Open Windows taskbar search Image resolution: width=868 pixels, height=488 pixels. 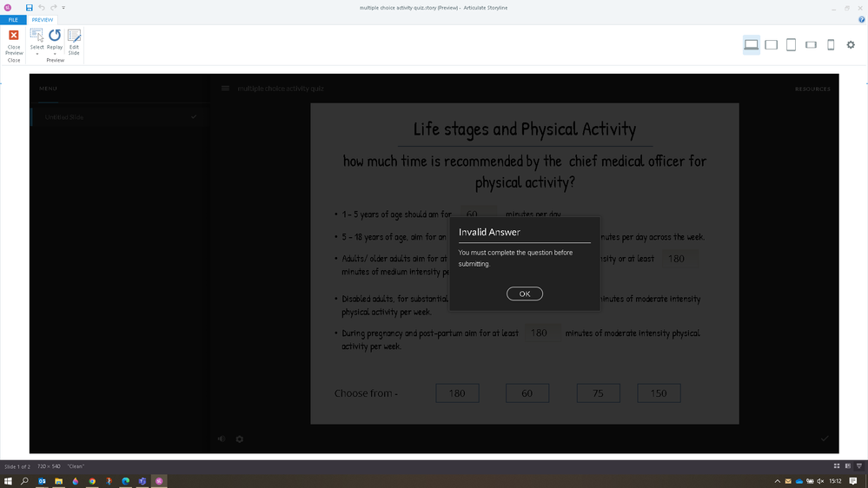[24, 481]
